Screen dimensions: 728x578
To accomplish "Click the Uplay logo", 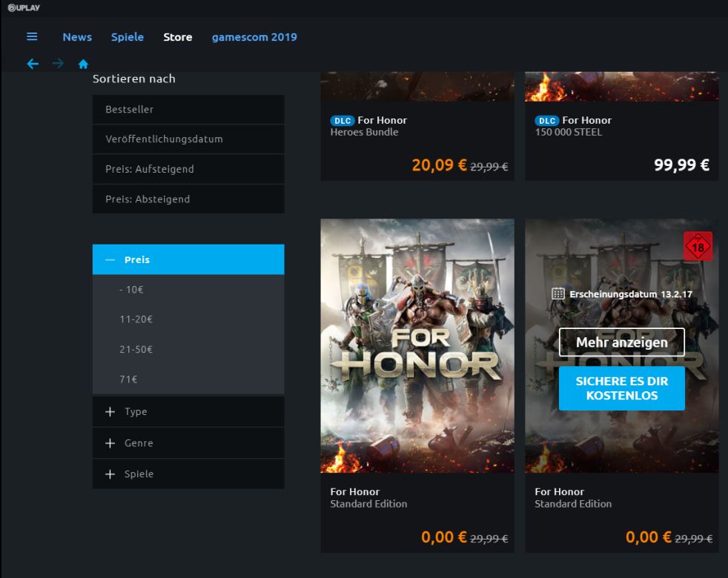I will (x=24, y=7).
